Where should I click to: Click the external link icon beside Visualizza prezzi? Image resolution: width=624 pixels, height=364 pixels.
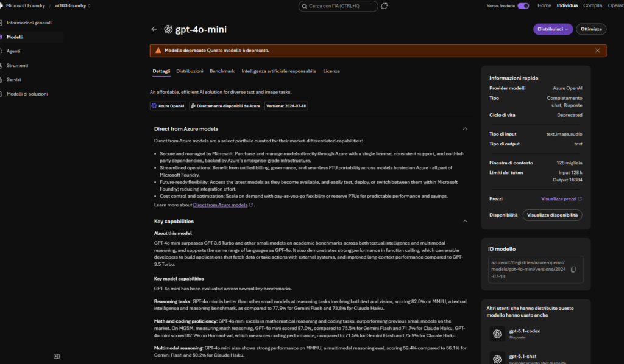(580, 198)
